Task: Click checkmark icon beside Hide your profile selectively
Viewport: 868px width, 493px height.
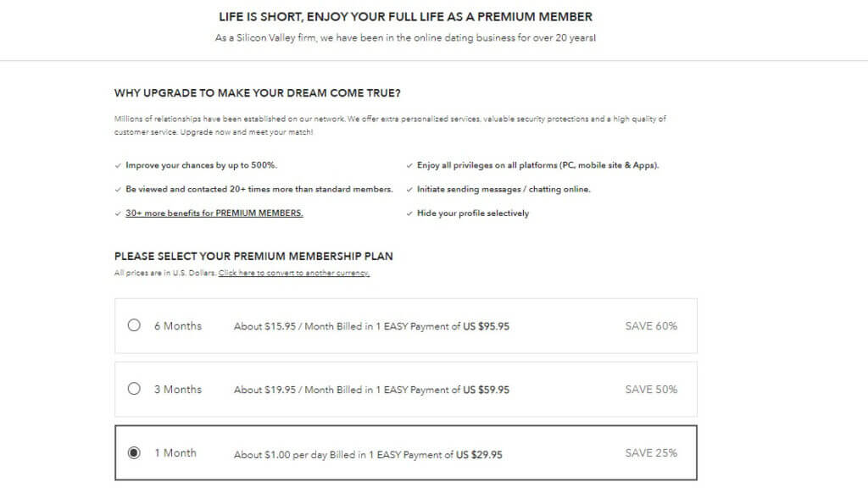Action: [409, 213]
